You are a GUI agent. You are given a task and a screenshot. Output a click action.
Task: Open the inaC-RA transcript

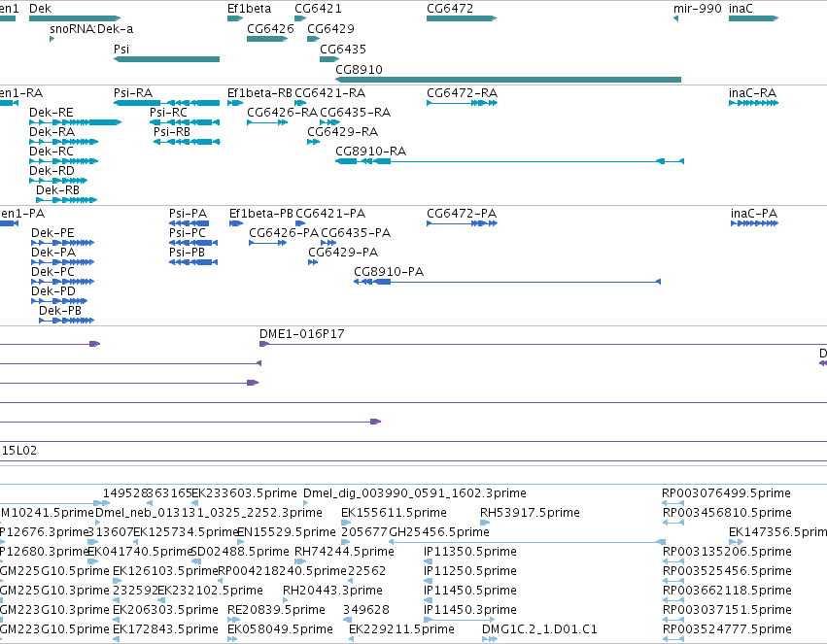tap(753, 103)
